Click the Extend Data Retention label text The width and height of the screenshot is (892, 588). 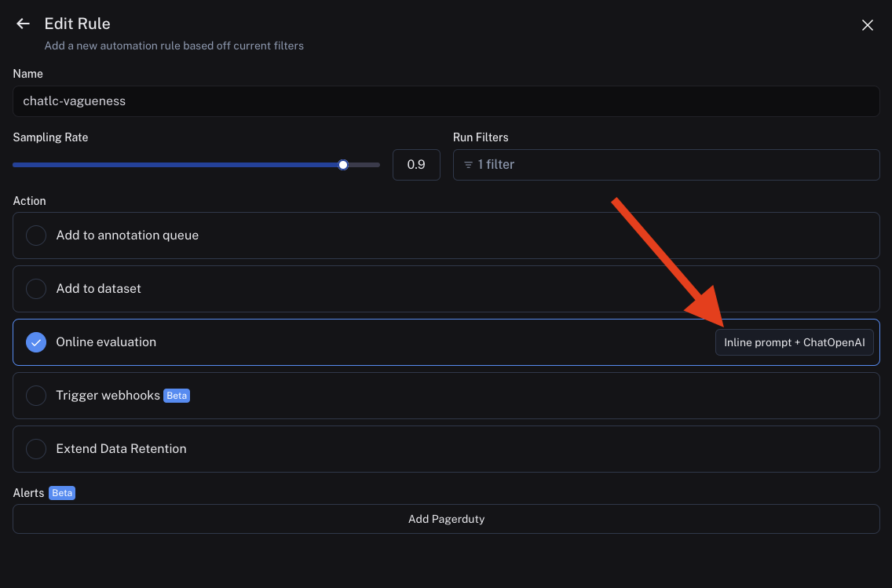[x=121, y=449]
